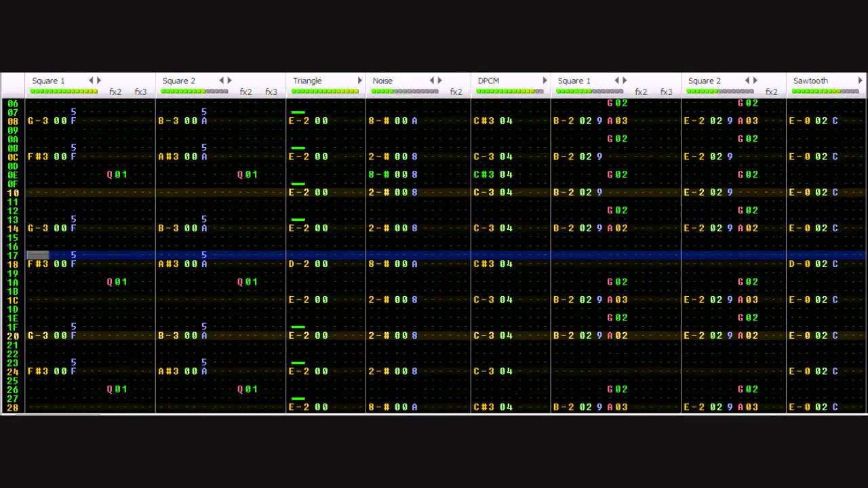
Task: Click row number 20 in the row index
Action: coord(14,335)
